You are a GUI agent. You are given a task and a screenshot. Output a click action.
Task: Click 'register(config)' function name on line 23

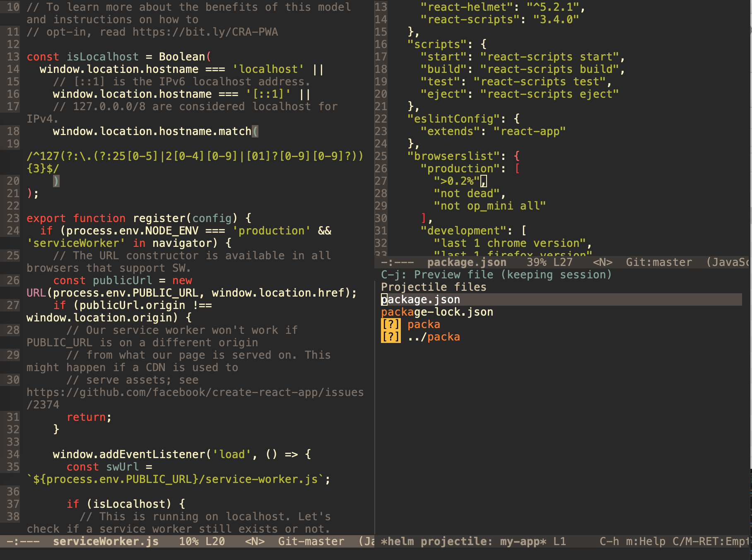point(185,218)
